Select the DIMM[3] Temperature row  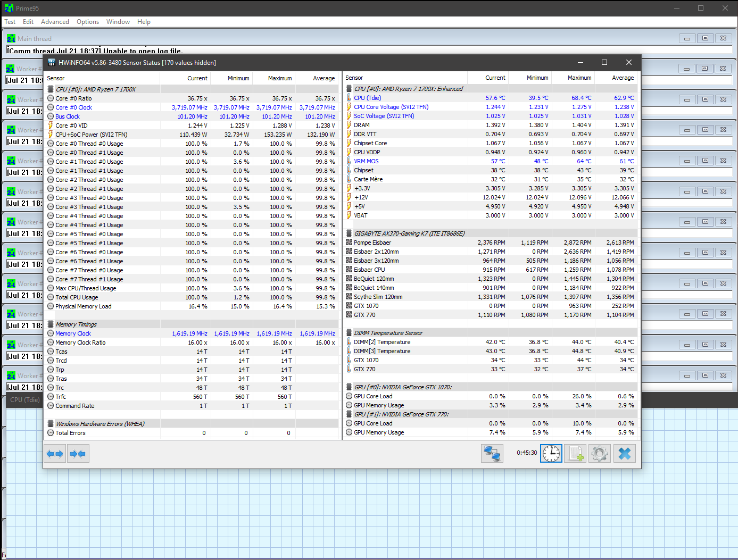tap(491, 351)
